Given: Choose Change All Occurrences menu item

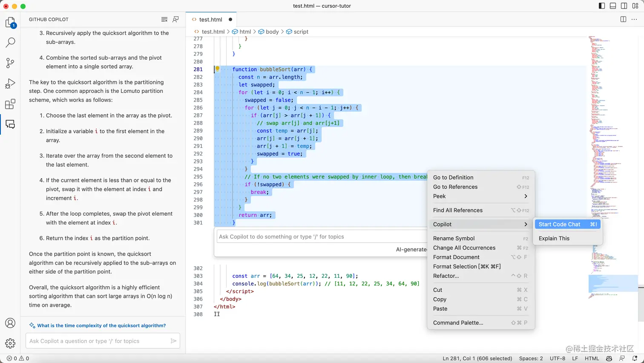Looking at the screenshot, I should [x=481, y=248].
